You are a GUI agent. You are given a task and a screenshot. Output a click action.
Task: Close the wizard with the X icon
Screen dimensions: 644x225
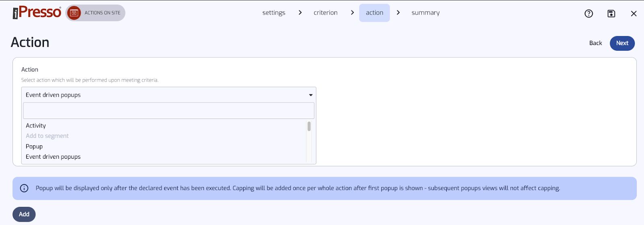click(x=634, y=14)
